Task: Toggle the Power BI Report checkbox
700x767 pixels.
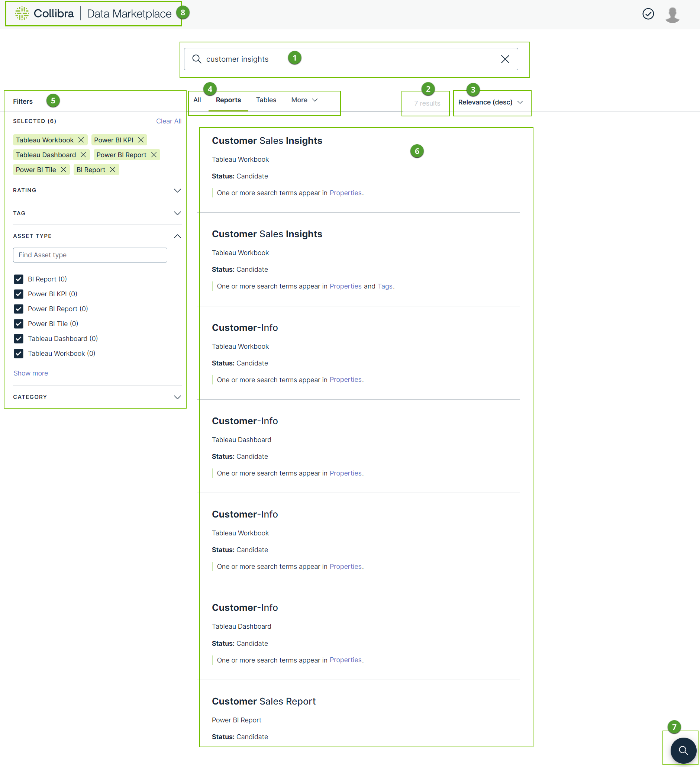Action: click(x=19, y=309)
